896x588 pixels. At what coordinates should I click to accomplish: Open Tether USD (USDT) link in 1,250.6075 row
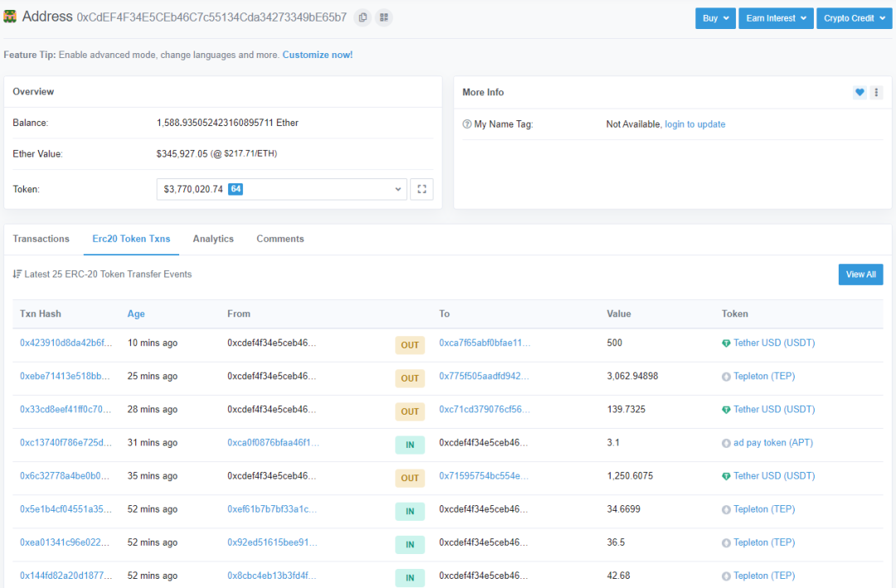tap(774, 475)
